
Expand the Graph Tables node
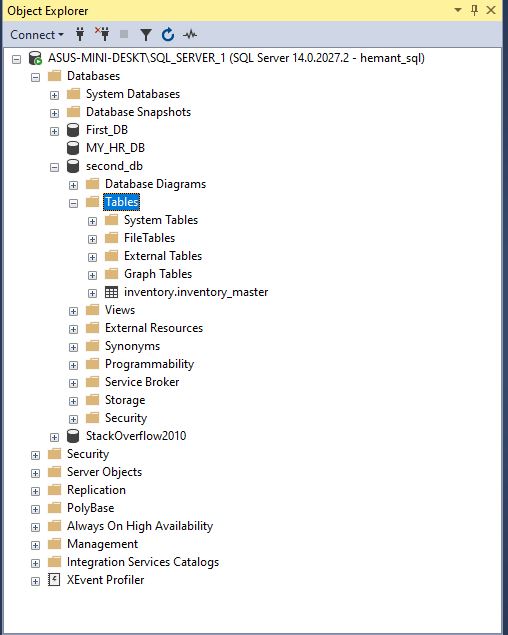click(x=92, y=276)
